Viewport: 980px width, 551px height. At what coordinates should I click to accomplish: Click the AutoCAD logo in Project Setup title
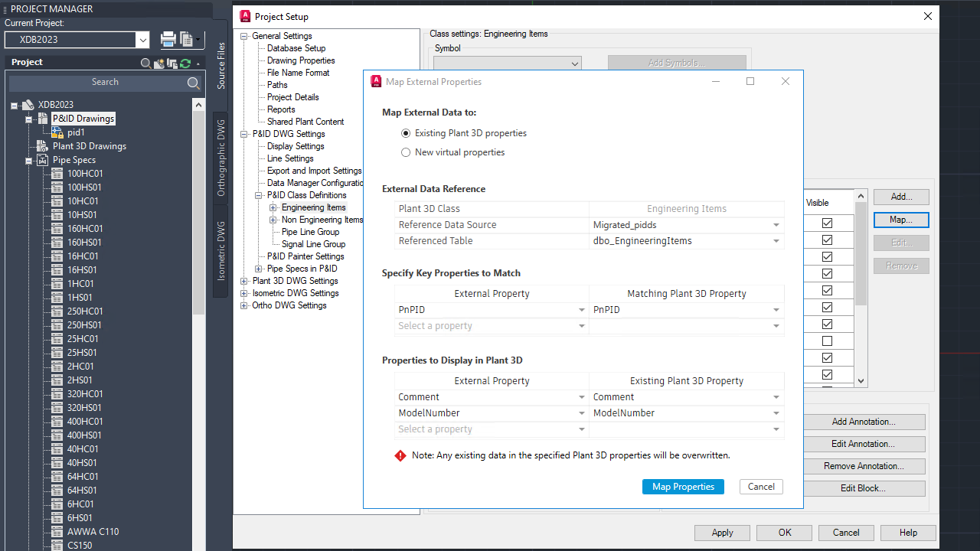coord(245,16)
